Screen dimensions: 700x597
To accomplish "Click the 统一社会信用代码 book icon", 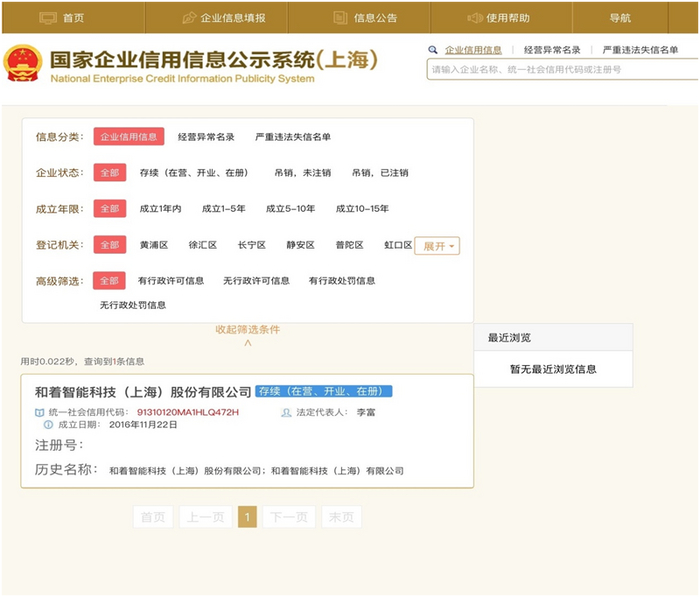I will pyautogui.click(x=40, y=412).
